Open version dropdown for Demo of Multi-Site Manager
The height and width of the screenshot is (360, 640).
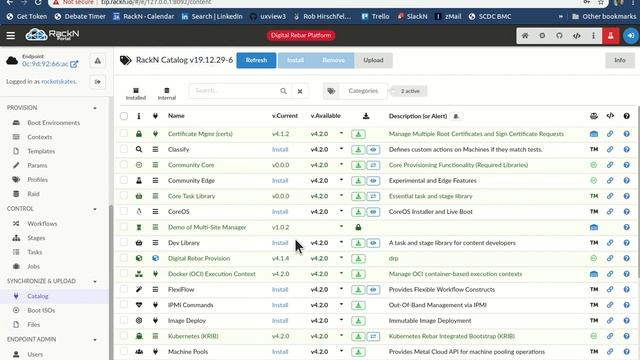click(x=341, y=227)
